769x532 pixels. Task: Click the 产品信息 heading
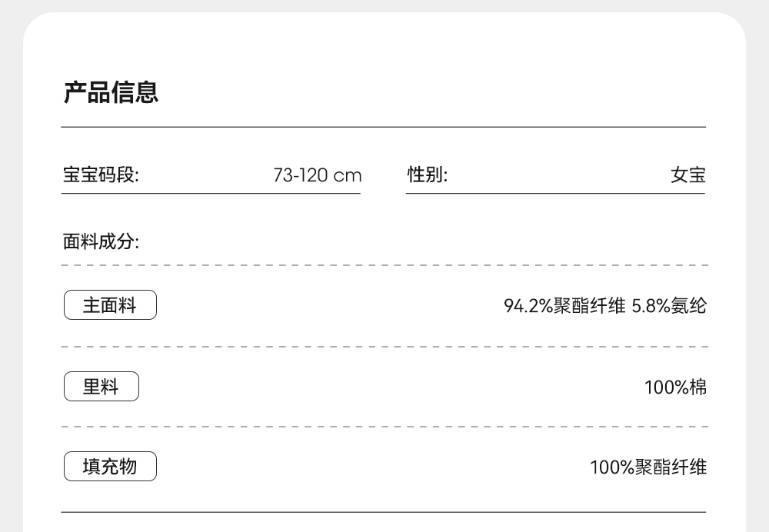[x=111, y=93]
